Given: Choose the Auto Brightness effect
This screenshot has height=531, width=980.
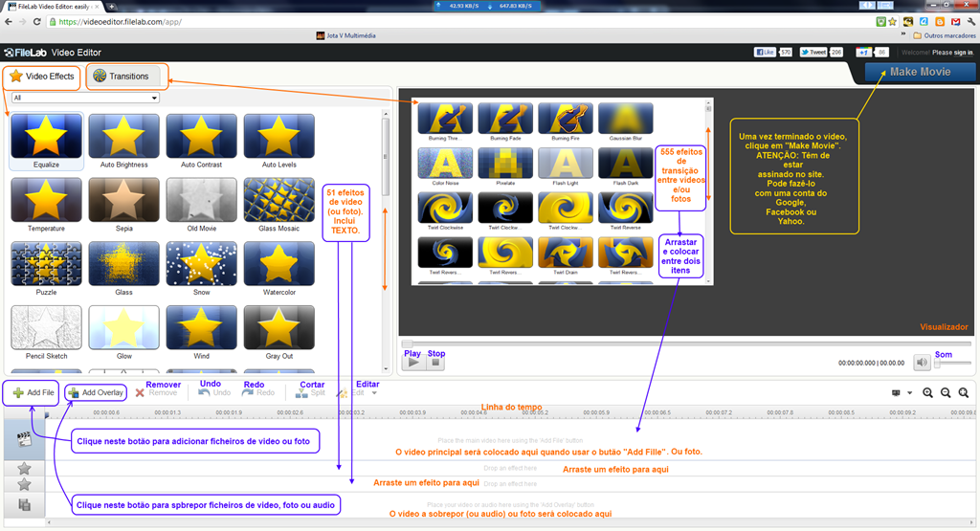Looking at the screenshot, I should (123, 141).
